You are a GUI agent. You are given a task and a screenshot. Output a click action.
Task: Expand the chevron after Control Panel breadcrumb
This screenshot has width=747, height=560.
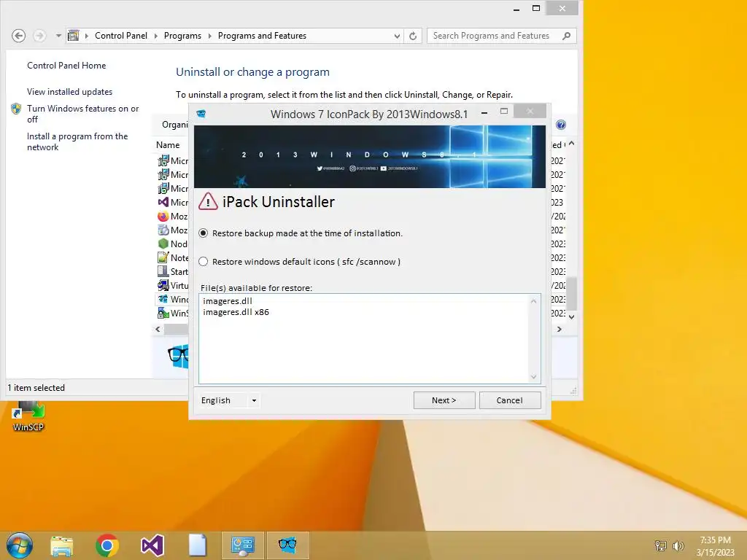pyautogui.click(x=156, y=36)
